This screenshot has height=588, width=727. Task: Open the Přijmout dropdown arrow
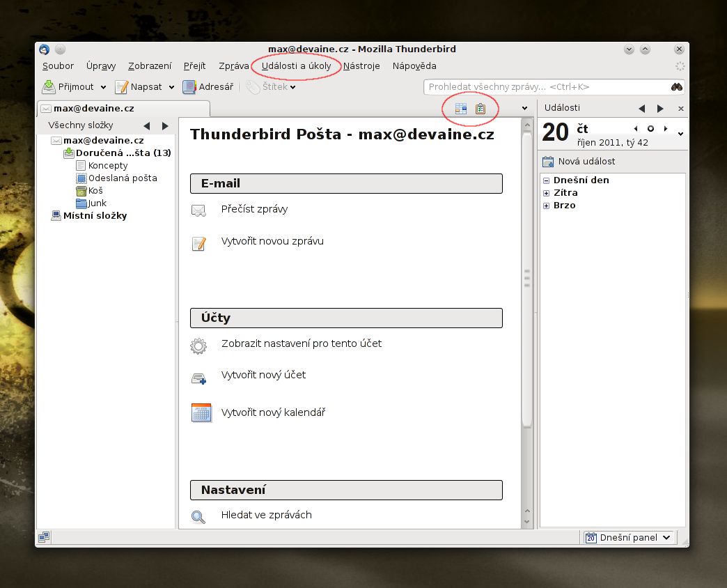tap(103, 87)
